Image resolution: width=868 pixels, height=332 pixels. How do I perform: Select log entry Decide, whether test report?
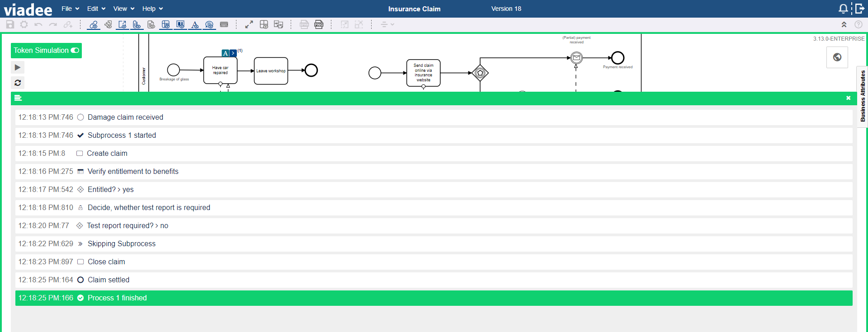[434, 207]
